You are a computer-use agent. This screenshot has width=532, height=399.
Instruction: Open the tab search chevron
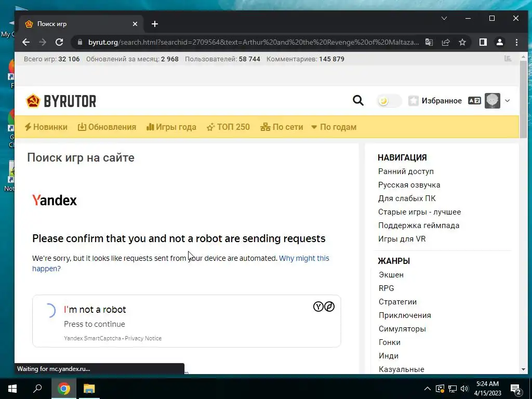click(444, 18)
